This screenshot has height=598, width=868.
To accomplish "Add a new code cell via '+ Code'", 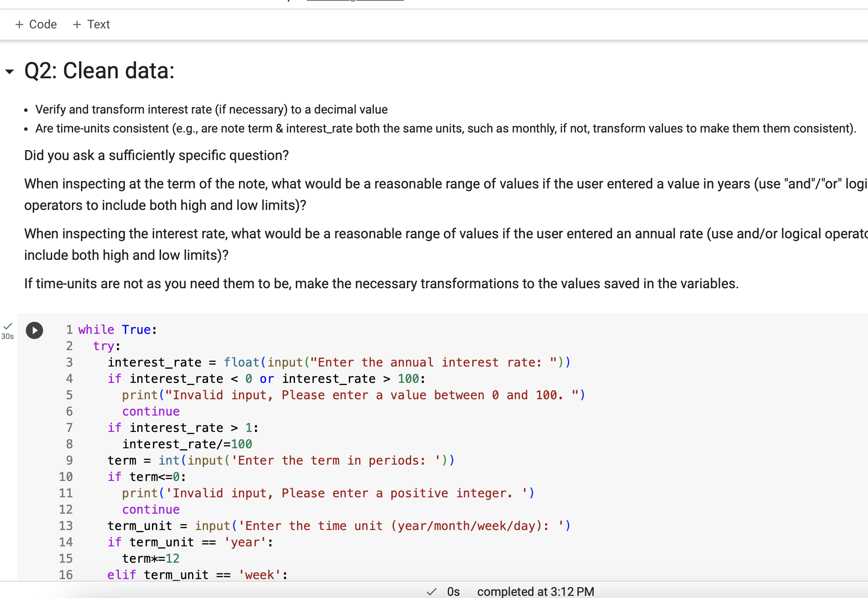I will (37, 24).
